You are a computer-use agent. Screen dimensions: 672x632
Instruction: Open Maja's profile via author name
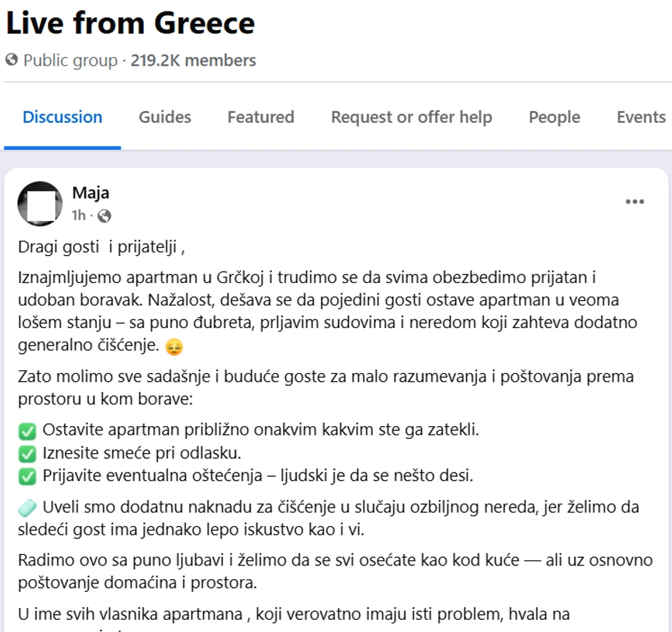(x=91, y=192)
